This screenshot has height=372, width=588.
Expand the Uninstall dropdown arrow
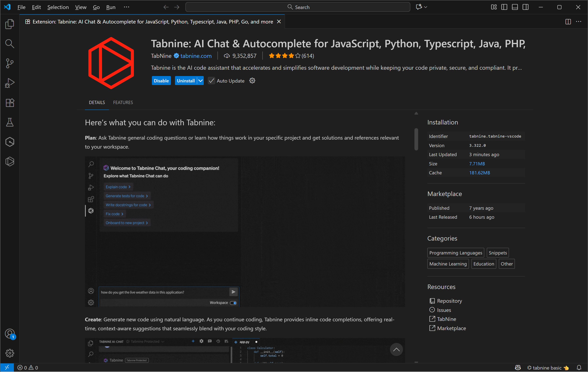click(x=200, y=81)
